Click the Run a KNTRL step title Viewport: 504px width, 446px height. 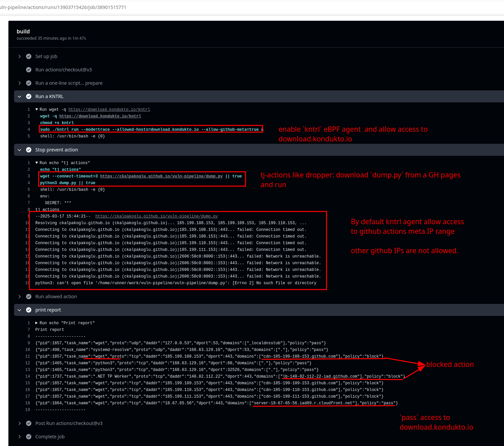49,96
